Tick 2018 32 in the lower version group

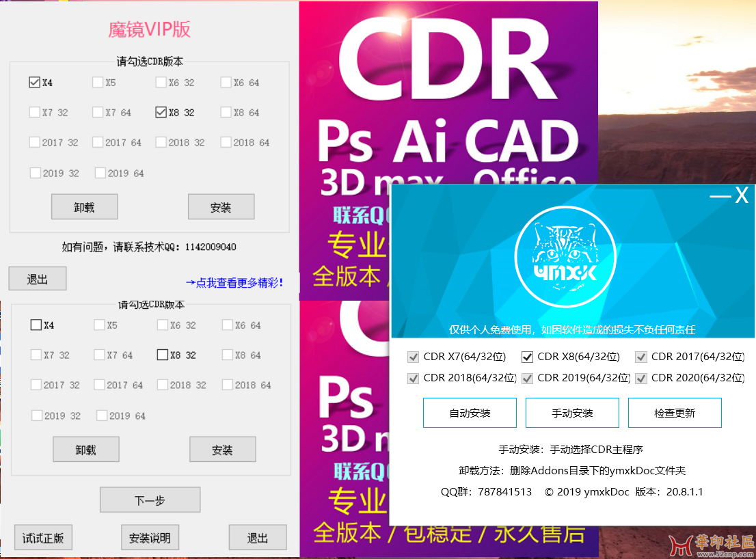(x=163, y=385)
